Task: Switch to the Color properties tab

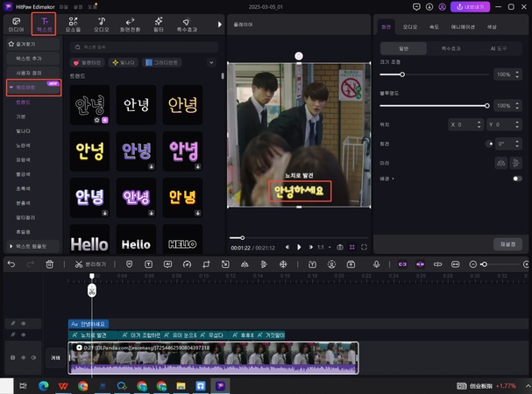Action: tap(492, 27)
